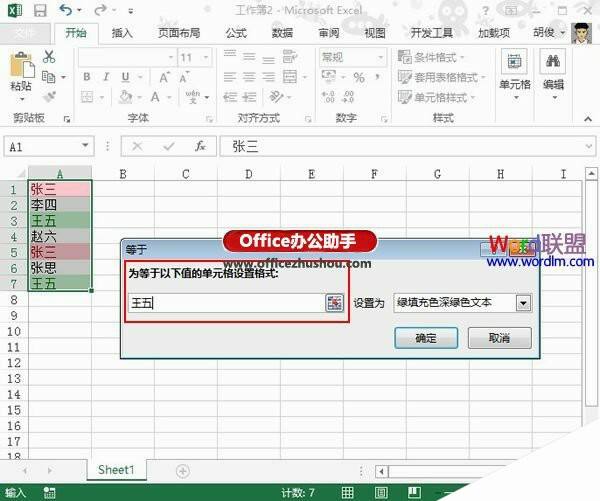This screenshot has width=600, height=501.
Task: Center text horizontally in cell
Action: click(249, 77)
